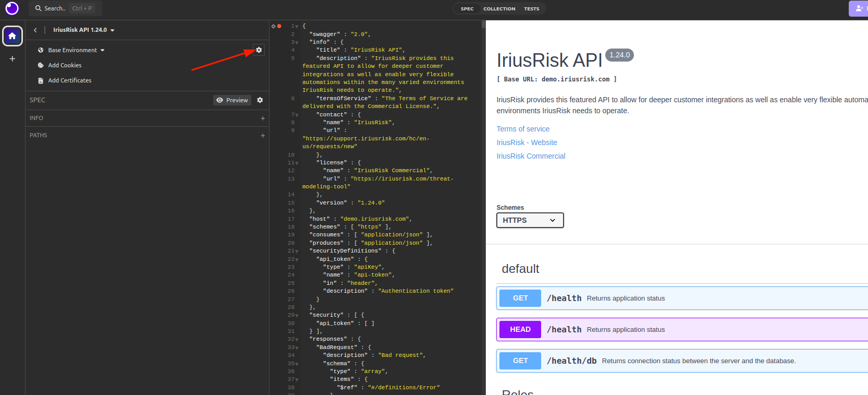The width and height of the screenshot is (868, 395).
Task: Click the red lint error indicator
Action: [279, 26]
